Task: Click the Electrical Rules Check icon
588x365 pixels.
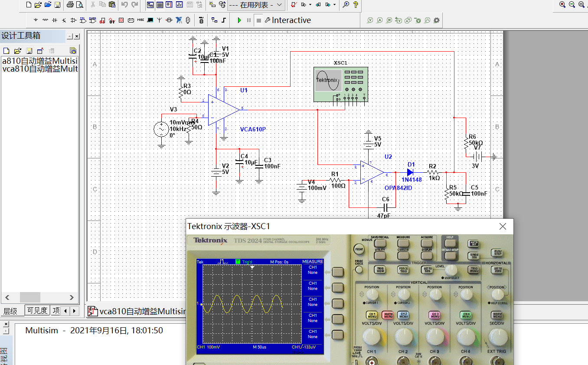Action: tap(293, 5)
